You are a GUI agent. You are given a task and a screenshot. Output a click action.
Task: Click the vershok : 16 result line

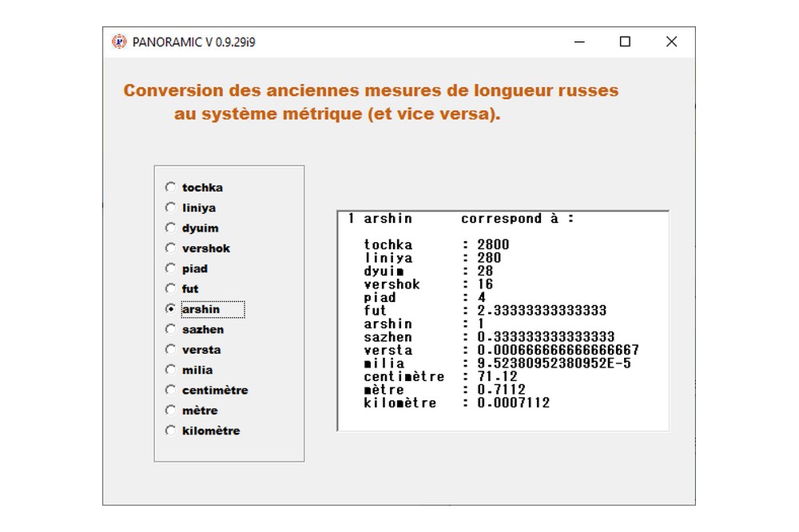pyautogui.click(x=428, y=284)
